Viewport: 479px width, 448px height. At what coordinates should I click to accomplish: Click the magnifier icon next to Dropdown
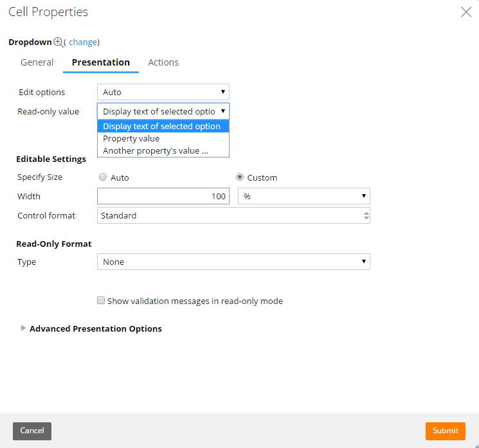59,42
